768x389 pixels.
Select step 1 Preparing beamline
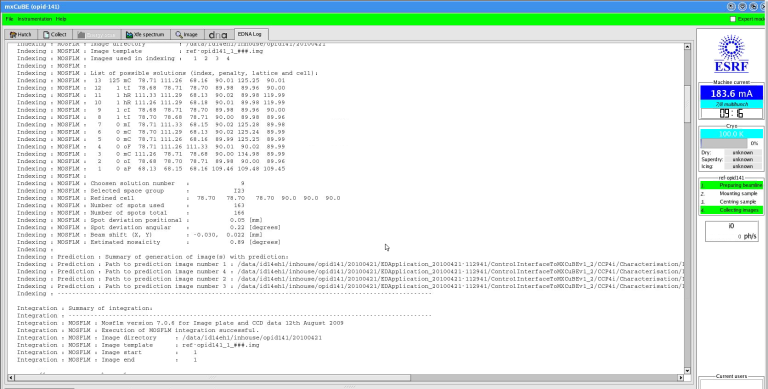(731, 185)
